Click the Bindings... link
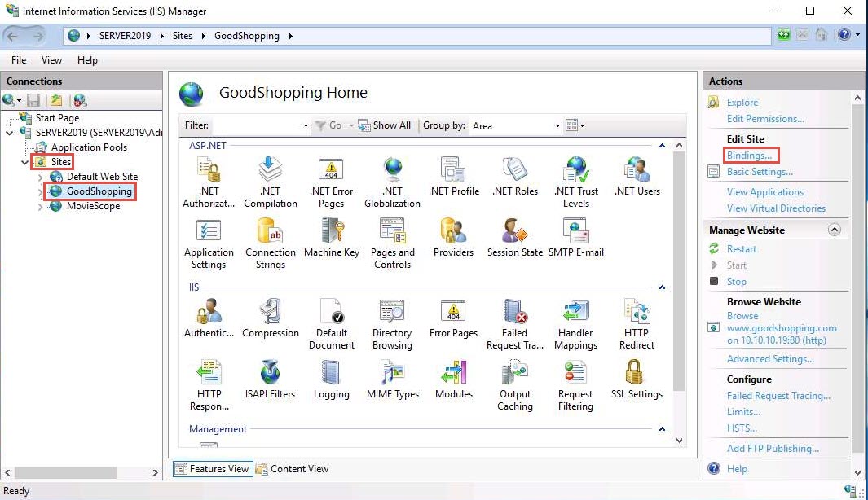Viewport: 868px width, 500px height. (x=749, y=156)
